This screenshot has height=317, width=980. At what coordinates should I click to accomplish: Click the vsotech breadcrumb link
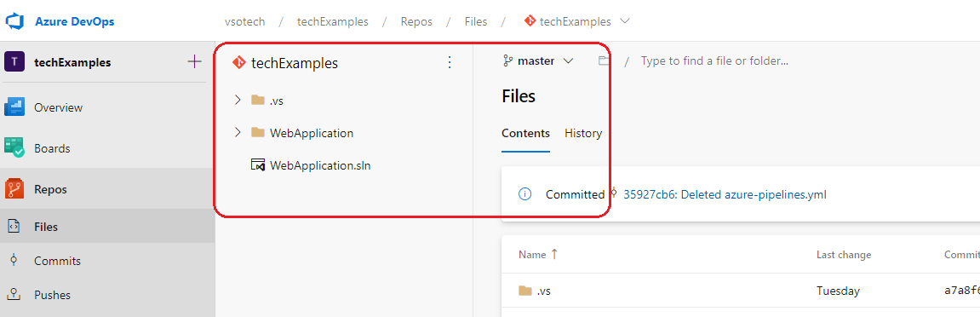(x=245, y=22)
